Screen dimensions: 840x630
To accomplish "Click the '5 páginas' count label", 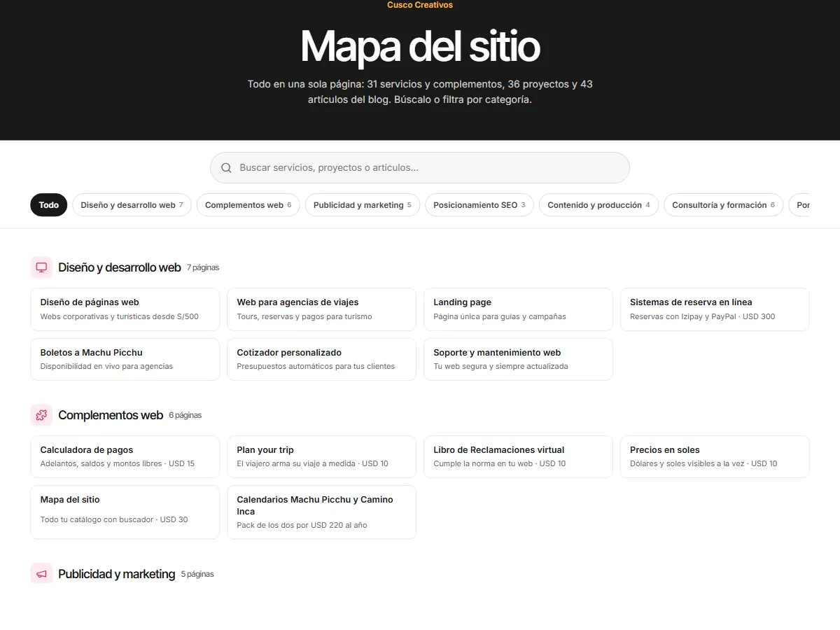I will tap(197, 574).
